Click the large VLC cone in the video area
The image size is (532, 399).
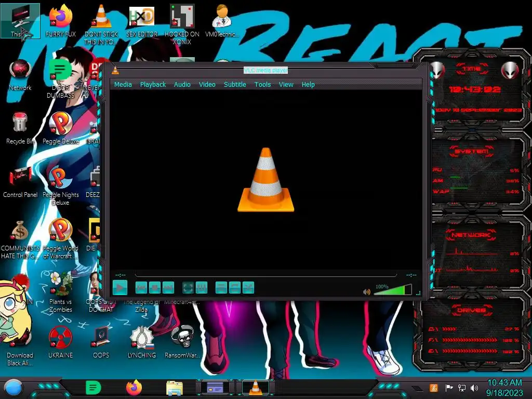265,180
